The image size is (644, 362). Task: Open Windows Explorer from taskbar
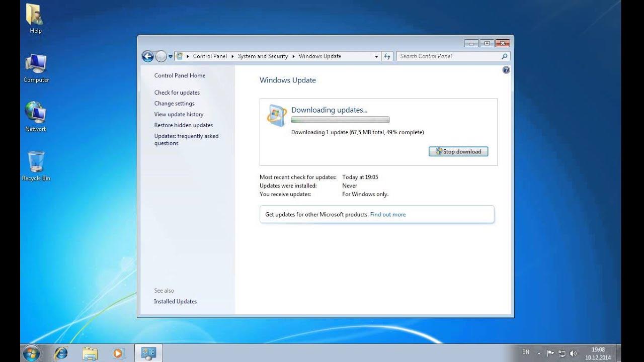pos(90,353)
